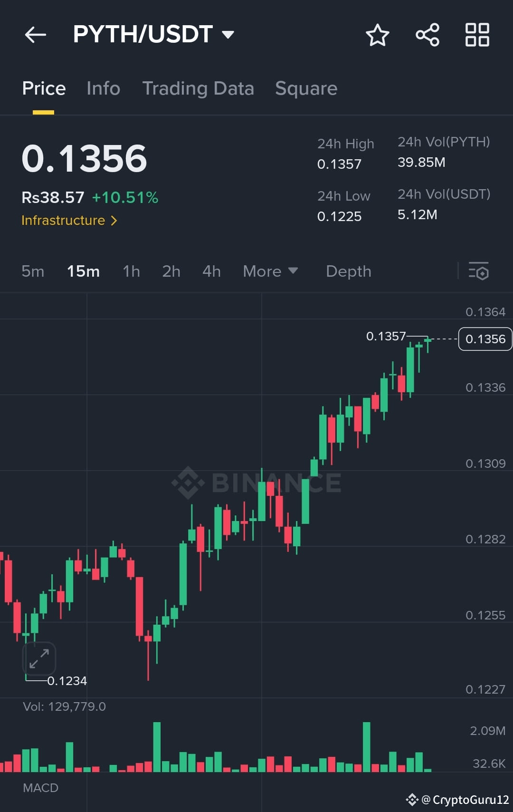Open the grid layout menu
Viewport: 513px width, 812px height.
point(477,34)
